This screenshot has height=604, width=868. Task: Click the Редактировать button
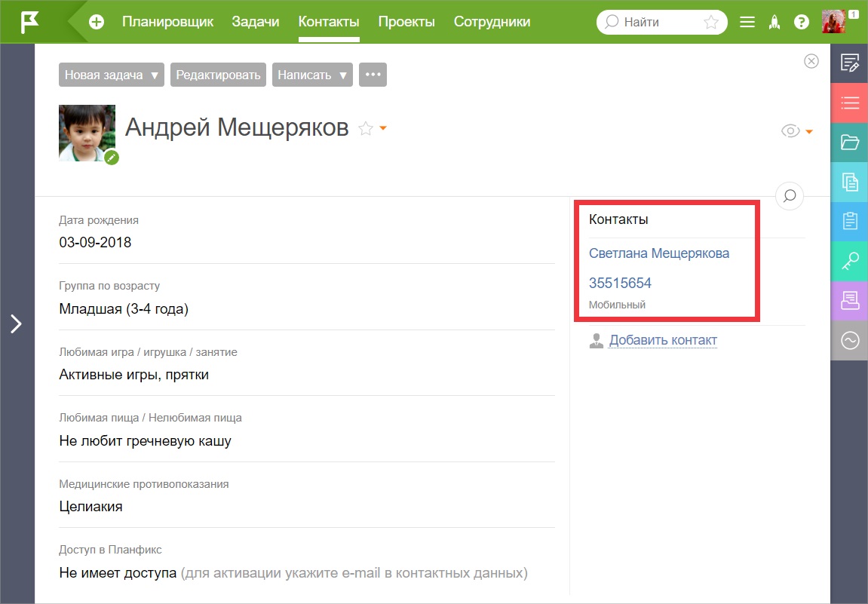(218, 75)
